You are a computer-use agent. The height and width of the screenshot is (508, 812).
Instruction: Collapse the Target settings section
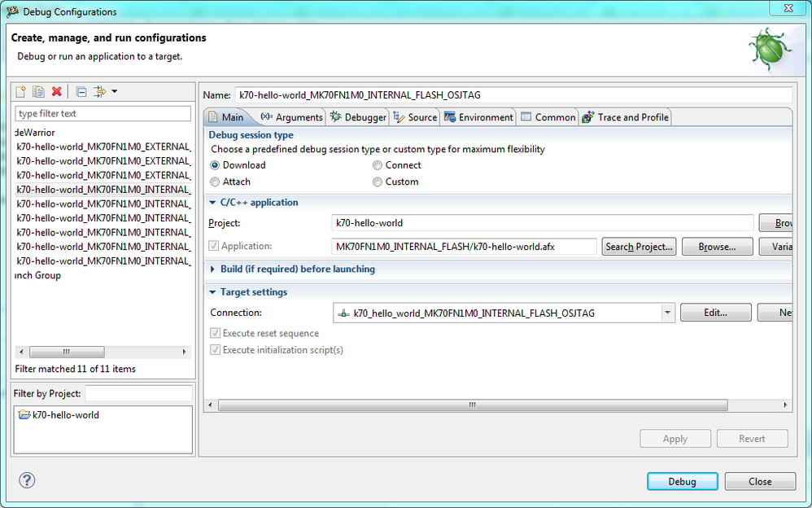point(212,292)
